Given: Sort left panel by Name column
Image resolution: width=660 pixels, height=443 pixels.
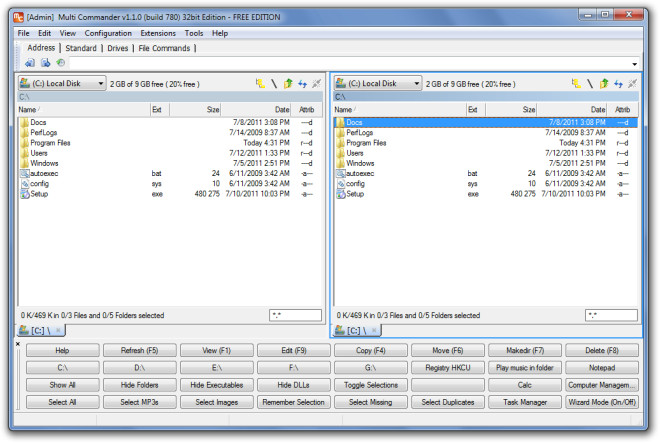Looking at the screenshot, I should 84,109.
